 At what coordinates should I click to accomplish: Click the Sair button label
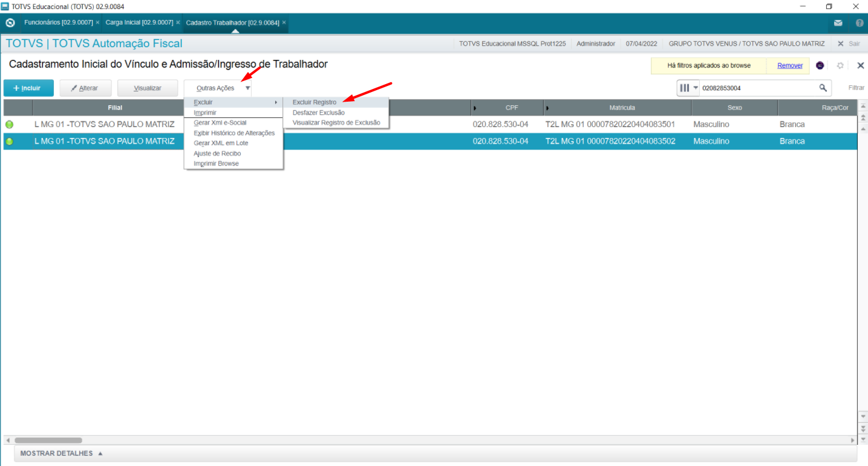854,44
